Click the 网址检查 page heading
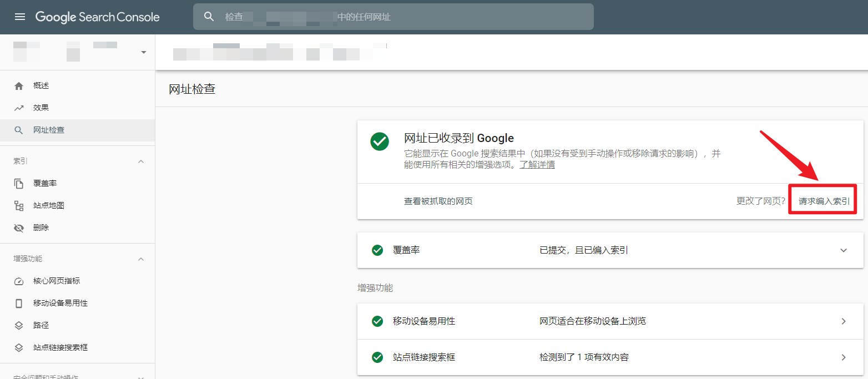Image resolution: width=868 pixels, height=379 pixels. pos(192,89)
